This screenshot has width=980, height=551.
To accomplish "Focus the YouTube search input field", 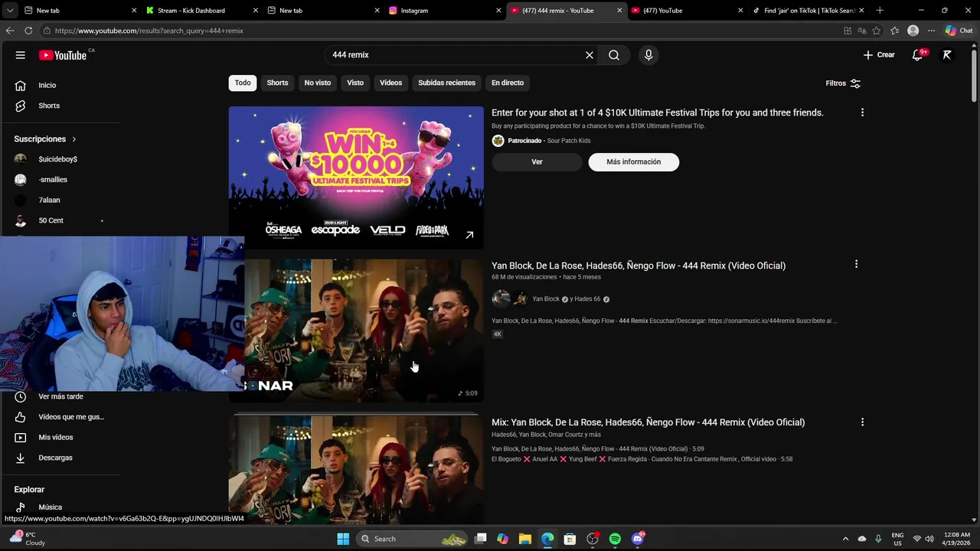I will pyautogui.click(x=455, y=55).
